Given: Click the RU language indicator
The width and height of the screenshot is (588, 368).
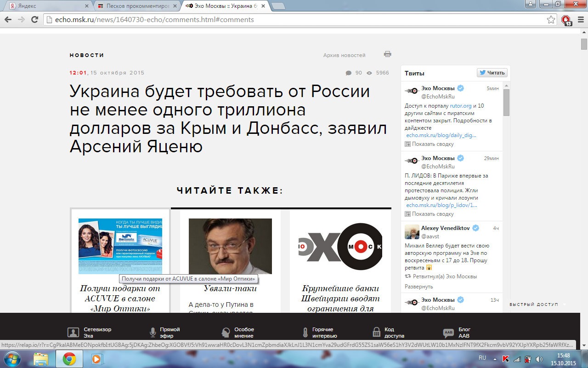Looking at the screenshot, I should (x=482, y=358).
